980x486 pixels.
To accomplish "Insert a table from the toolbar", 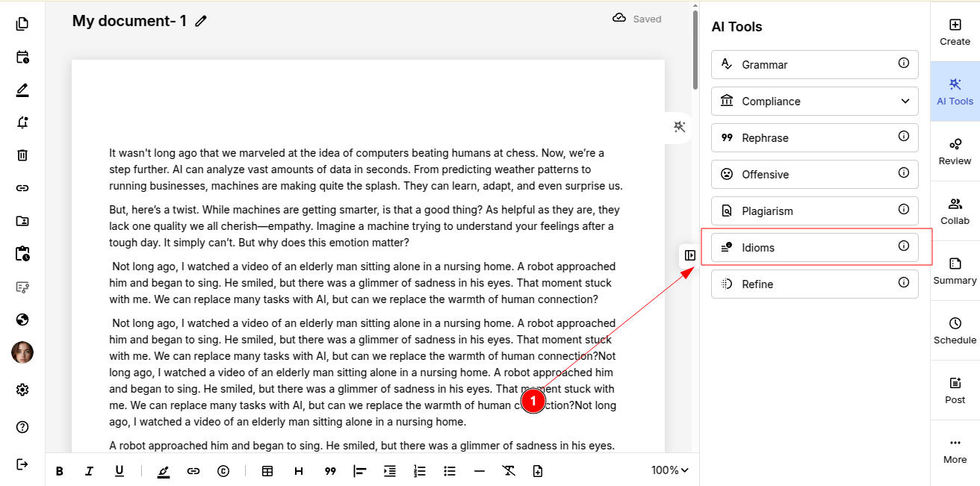I will (x=267, y=471).
